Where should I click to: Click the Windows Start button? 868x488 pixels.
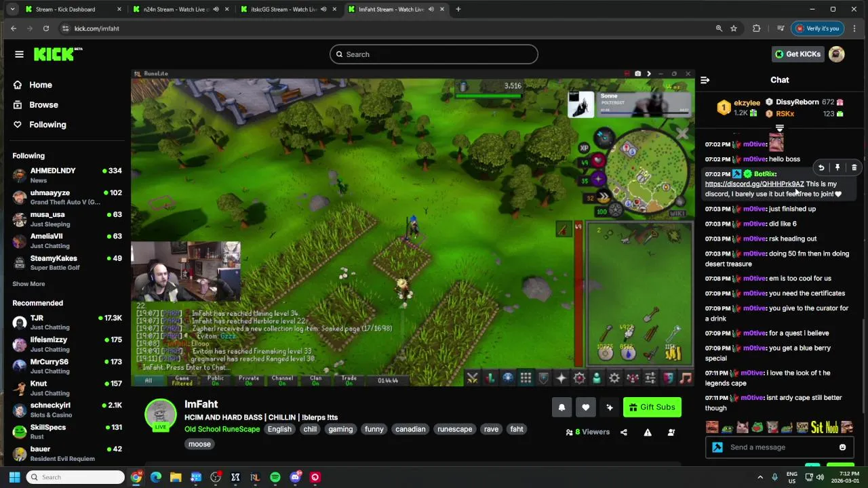coord(14,477)
